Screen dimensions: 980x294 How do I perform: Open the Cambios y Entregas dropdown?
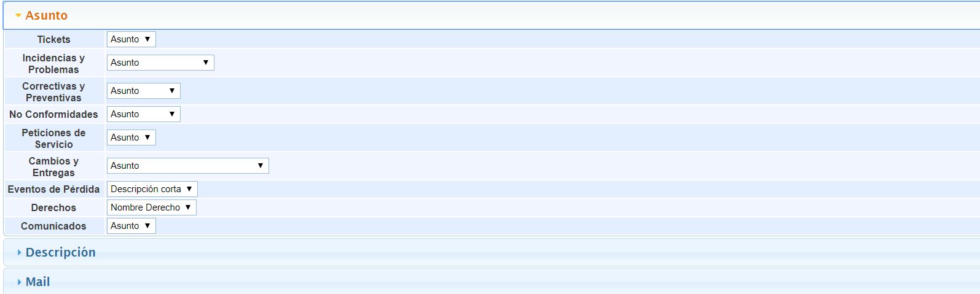coord(187,166)
